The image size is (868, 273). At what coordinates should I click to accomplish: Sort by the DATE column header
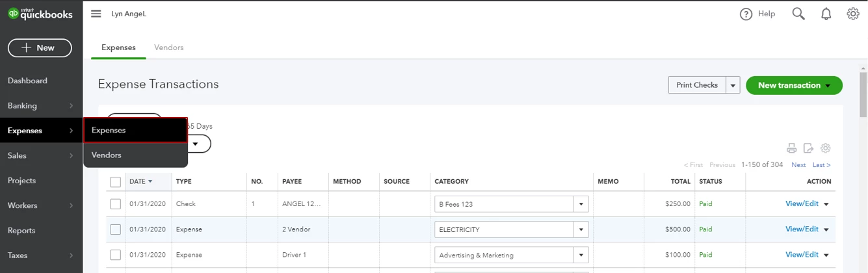click(140, 182)
